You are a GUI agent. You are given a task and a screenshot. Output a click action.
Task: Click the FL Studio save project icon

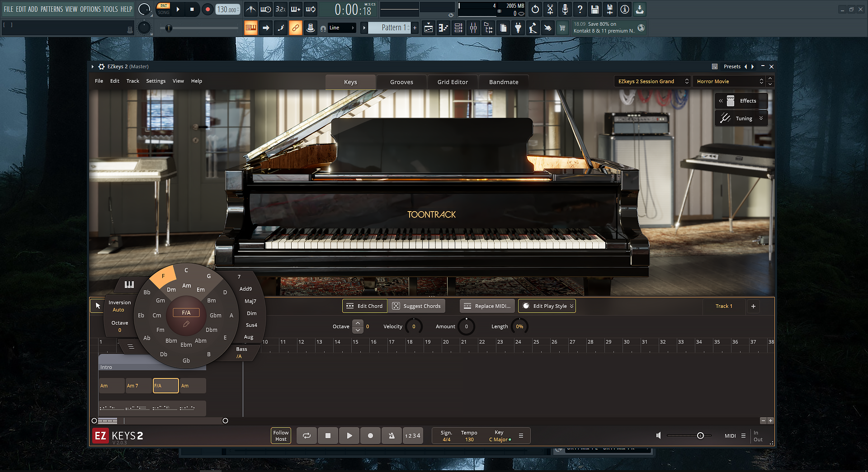[x=595, y=9]
